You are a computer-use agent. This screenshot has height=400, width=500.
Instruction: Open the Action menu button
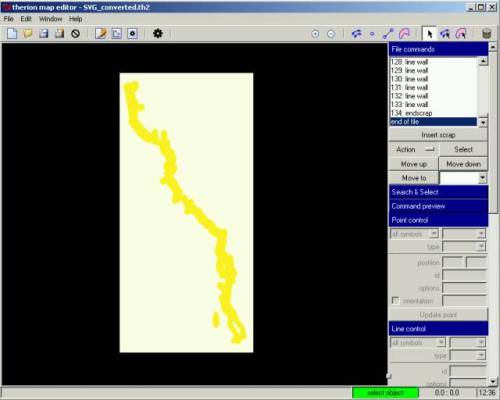tap(414, 149)
